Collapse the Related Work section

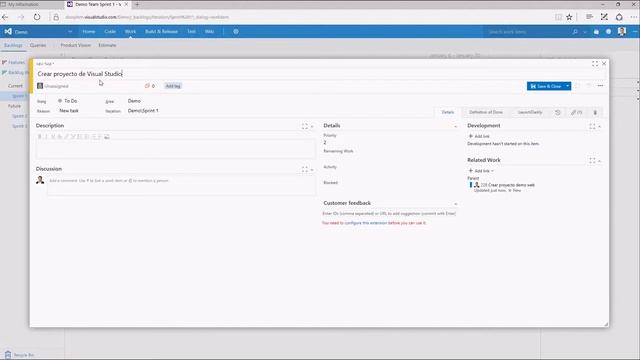[600, 161]
